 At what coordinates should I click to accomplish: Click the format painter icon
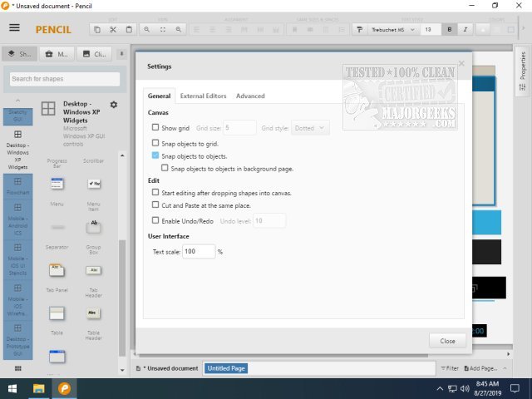click(360, 30)
